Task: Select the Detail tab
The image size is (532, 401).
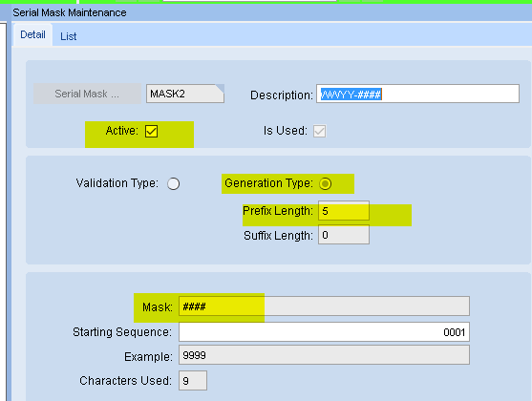Action: pyautogui.click(x=32, y=34)
